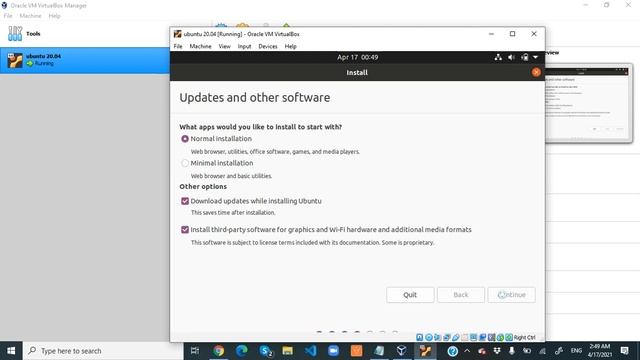Close the Install window with orange X
Image resolution: width=640 pixels, height=360 pixels.
pos(536,72)
